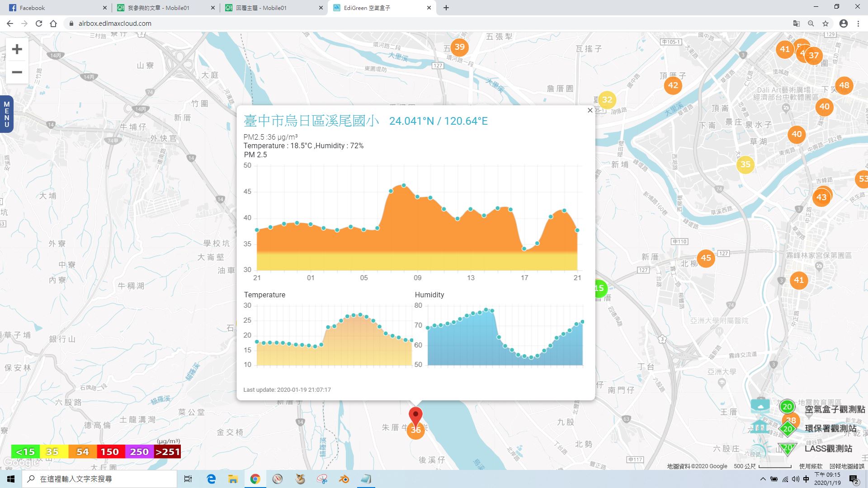Click the coordinates 24.041°N / 120.64°E
The height and width of the screenshot is (488, 868).
438,121
